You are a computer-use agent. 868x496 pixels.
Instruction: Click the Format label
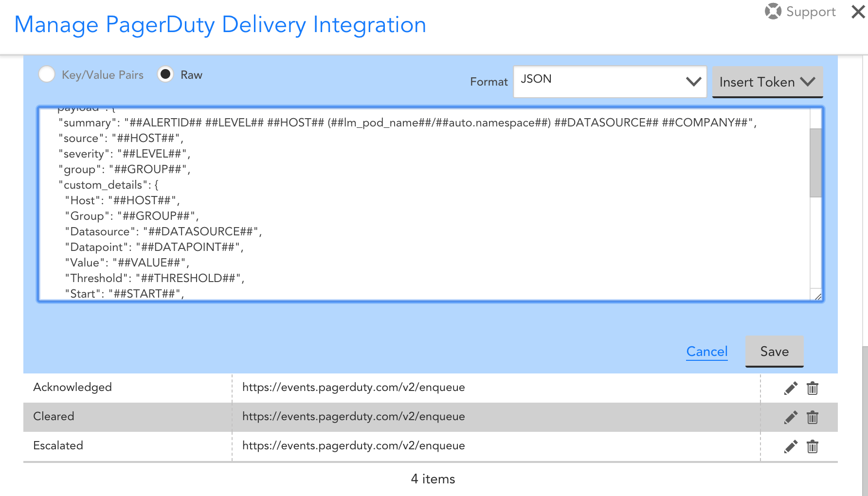click(488, 82)
